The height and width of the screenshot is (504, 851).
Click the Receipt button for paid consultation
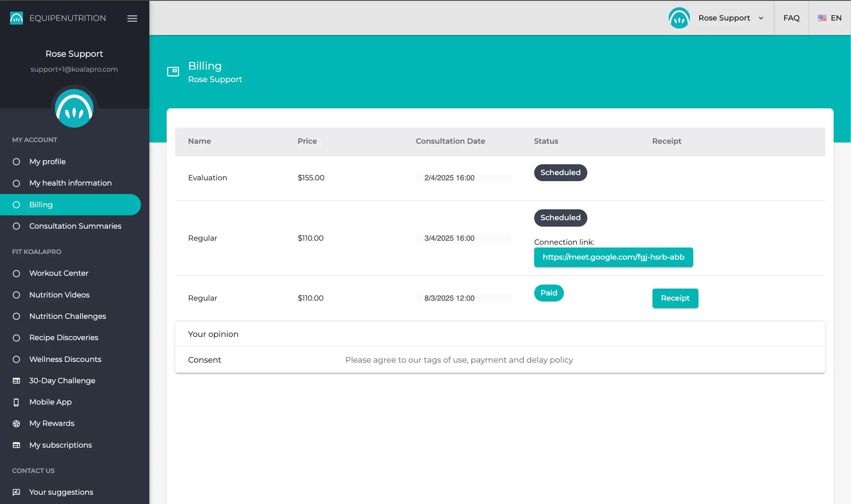pos(675,298)
